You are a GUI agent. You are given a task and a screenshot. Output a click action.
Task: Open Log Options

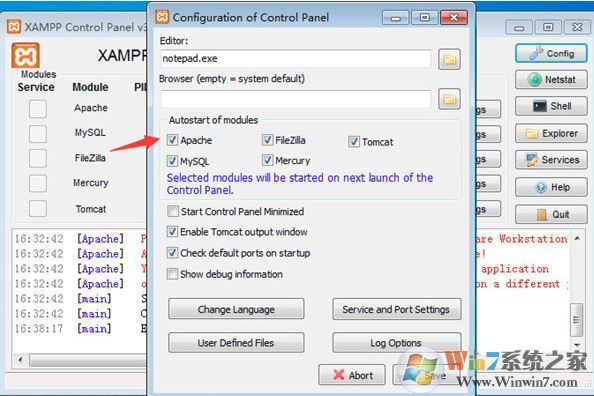click(397, 343)
